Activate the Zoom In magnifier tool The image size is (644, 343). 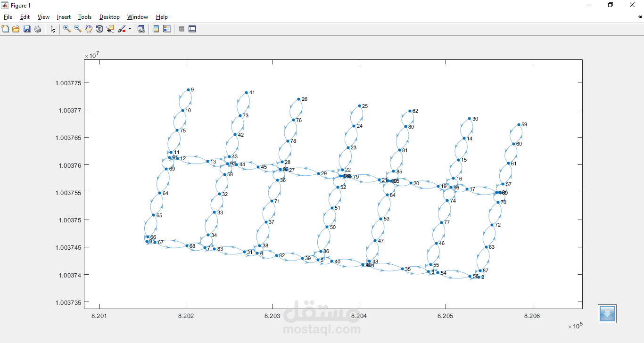(67, 29)
